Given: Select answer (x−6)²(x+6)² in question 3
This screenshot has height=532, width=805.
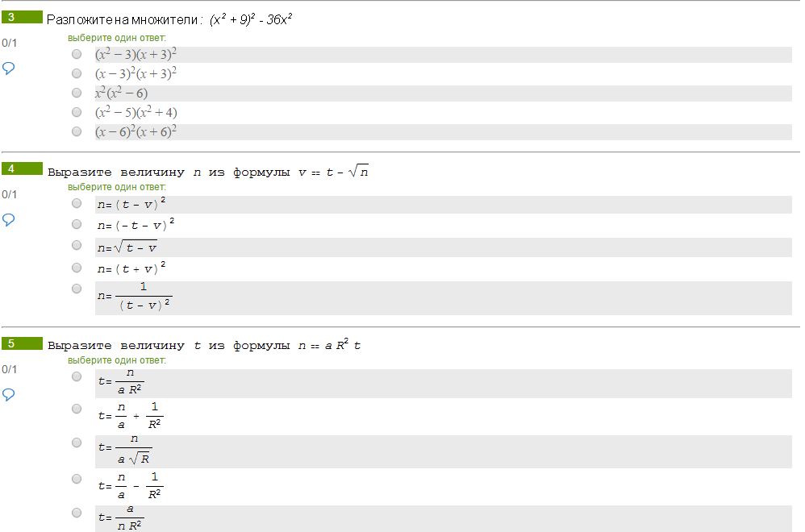Looking at the screenshot, I should click(77, 131).
